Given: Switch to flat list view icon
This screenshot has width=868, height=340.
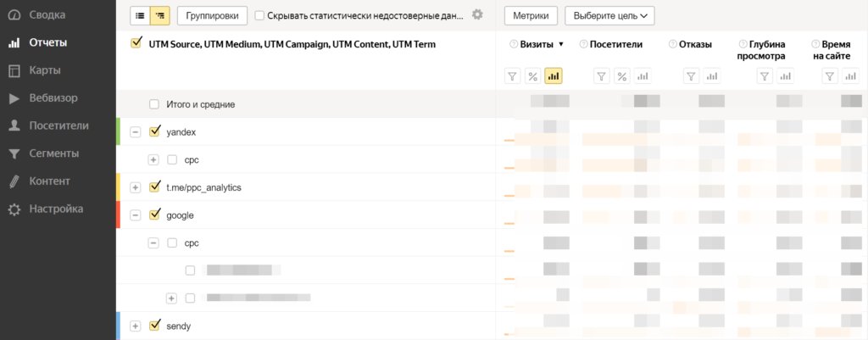Looking at the screenshot, I should [140, 15].
